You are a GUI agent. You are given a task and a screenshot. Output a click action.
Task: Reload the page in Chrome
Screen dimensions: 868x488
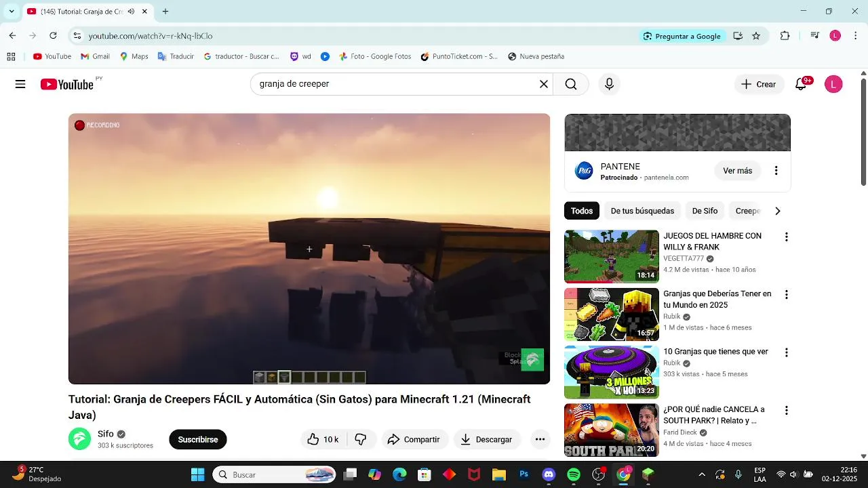pyautogui.click(x=53, y=36)
